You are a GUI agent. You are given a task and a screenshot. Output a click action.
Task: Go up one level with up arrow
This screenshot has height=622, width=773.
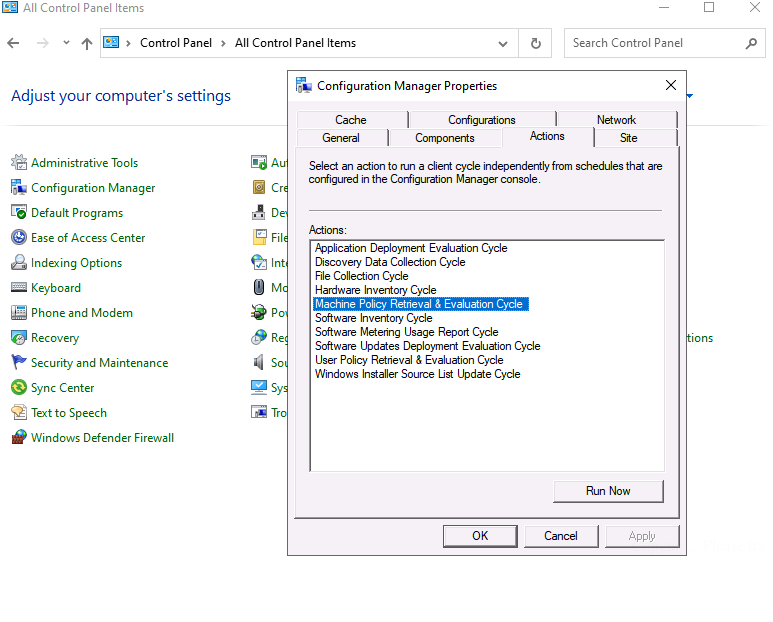point(87,44)
